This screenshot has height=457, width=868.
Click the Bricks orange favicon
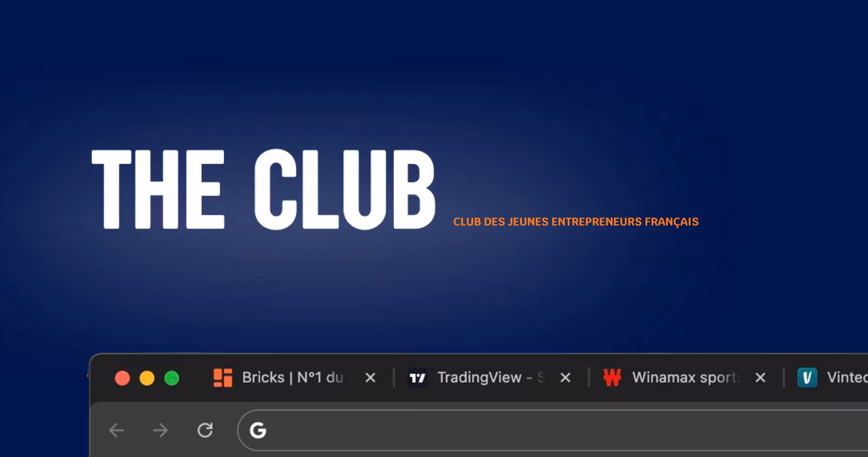223,378
